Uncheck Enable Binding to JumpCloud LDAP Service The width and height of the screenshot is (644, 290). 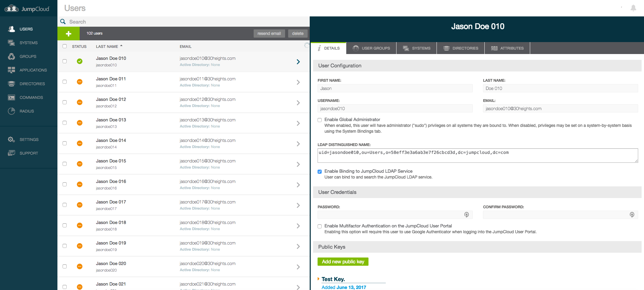pyautogui.click(x=320, y=172)
